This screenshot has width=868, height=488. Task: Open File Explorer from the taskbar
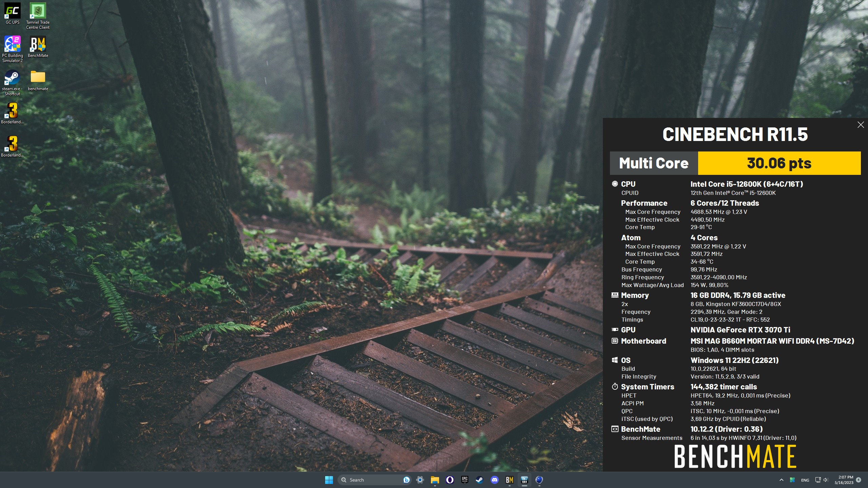click(x=435, y=480)
